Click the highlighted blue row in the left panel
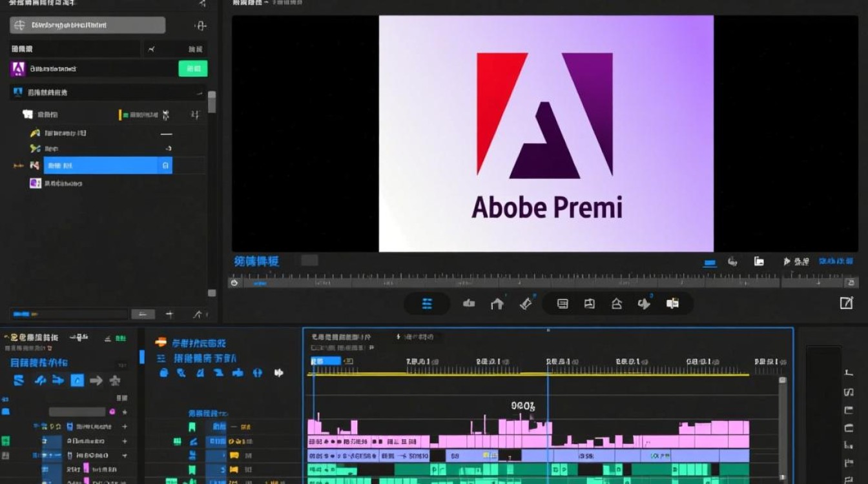Viewport: 868px width, 484px height. 108,166
